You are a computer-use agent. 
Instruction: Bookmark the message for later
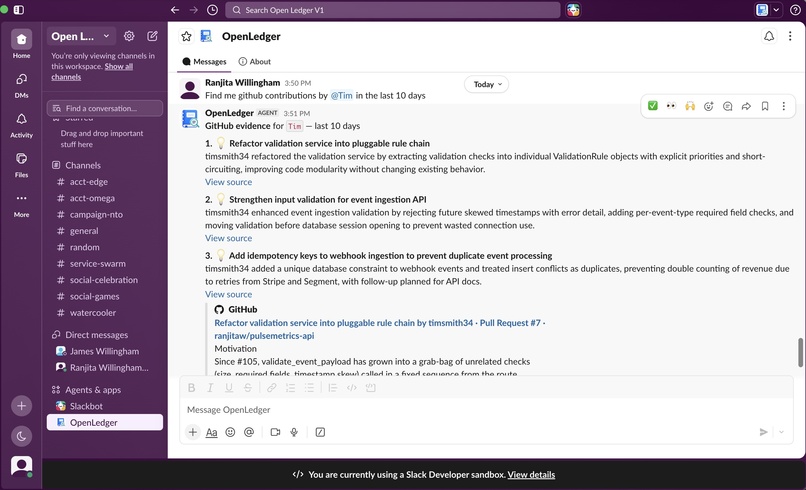(765, 106)
